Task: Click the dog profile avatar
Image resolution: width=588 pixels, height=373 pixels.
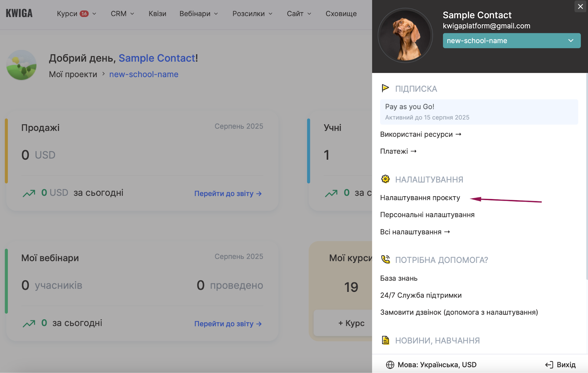Action: pyautogui.click(x=405, y=36)
